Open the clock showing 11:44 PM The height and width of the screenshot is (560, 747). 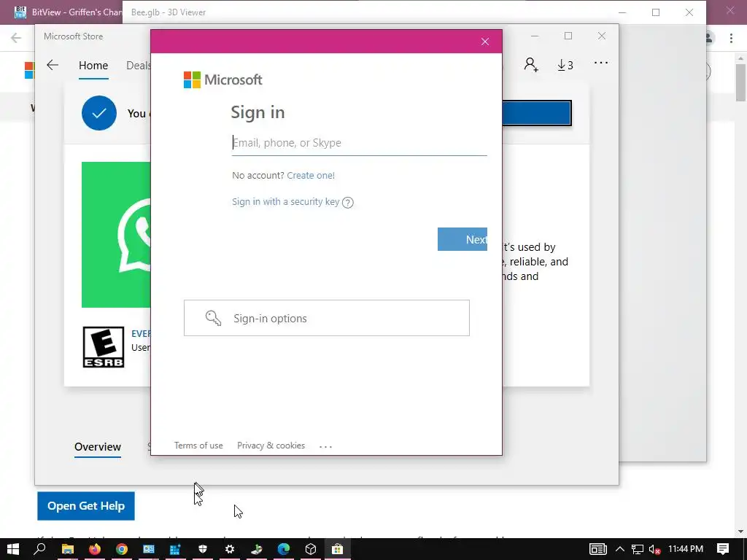pyautogui.click(x=686, y=549)
